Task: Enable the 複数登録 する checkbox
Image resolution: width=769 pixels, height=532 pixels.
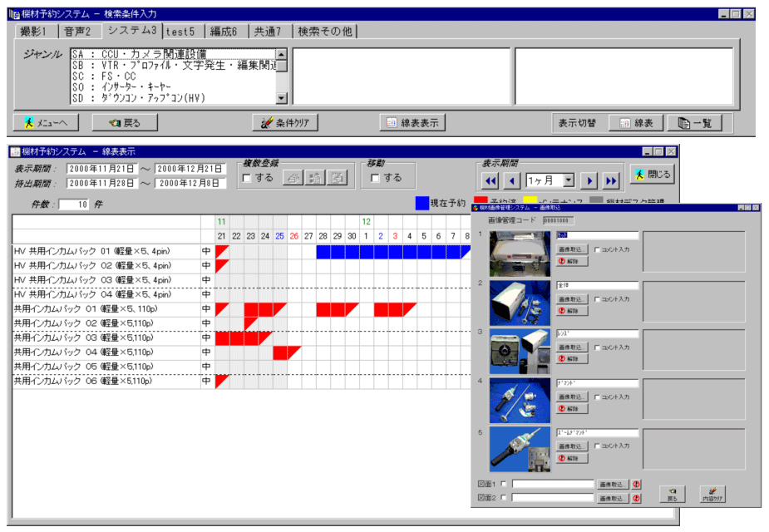Action: tap(246, 178)
